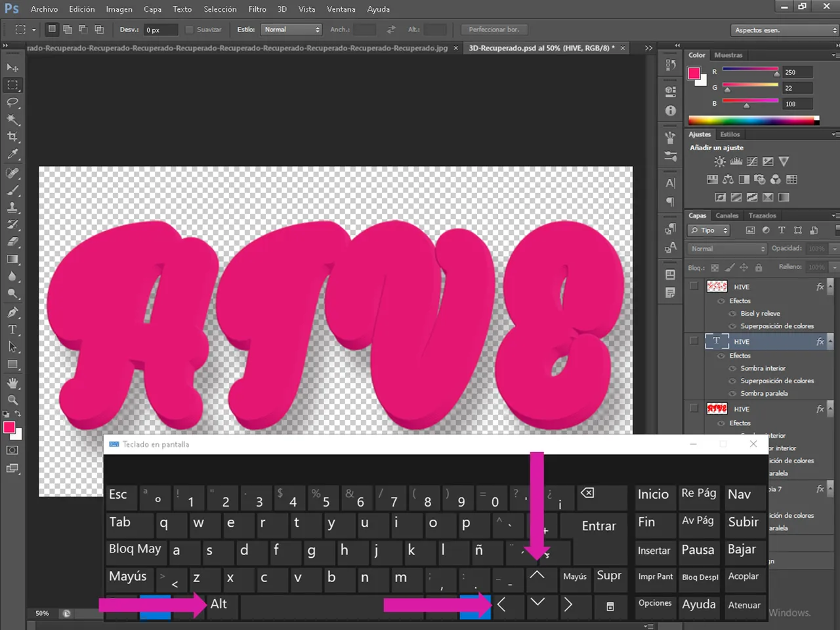Click the color spectrum ramp

tap(753, 121)
